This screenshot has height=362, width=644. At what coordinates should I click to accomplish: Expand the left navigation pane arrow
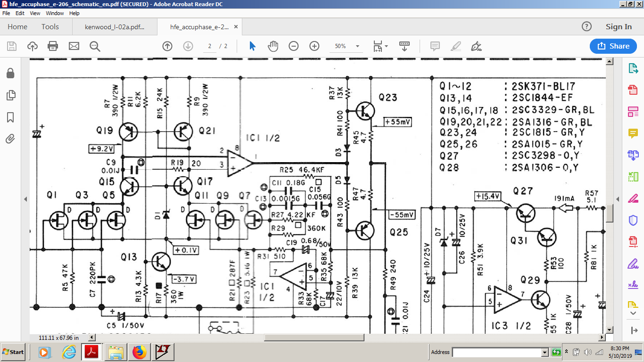click(25, 199)
